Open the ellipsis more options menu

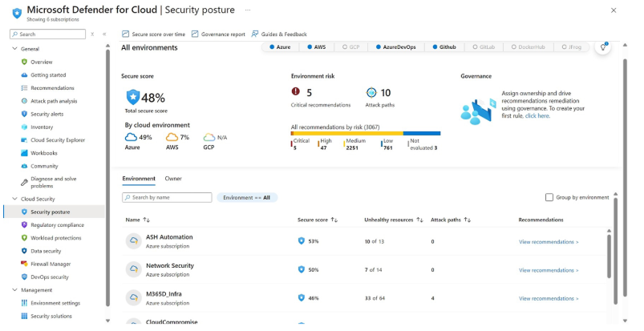(x=248, y=10)
